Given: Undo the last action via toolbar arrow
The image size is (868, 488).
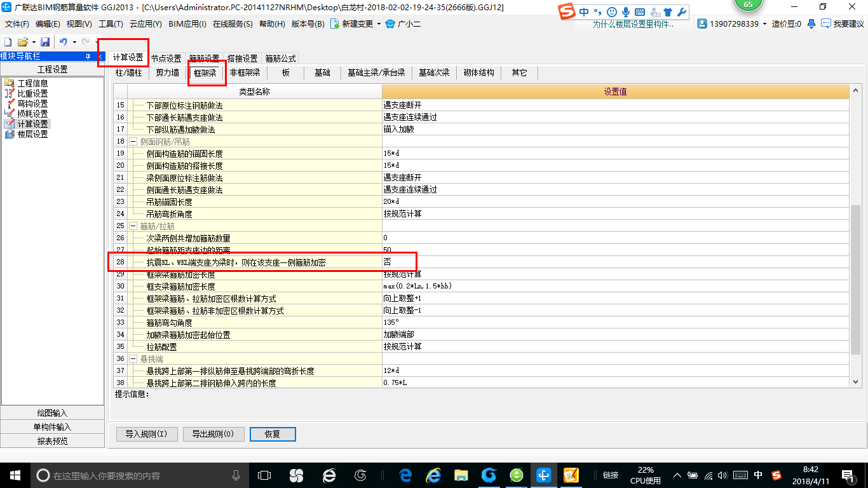Looking at the screenshot, I should click(x=63, y=41).
